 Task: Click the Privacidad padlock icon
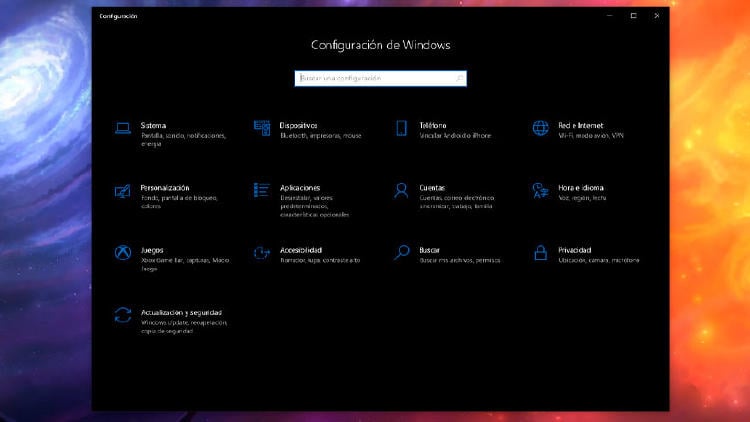540,252
